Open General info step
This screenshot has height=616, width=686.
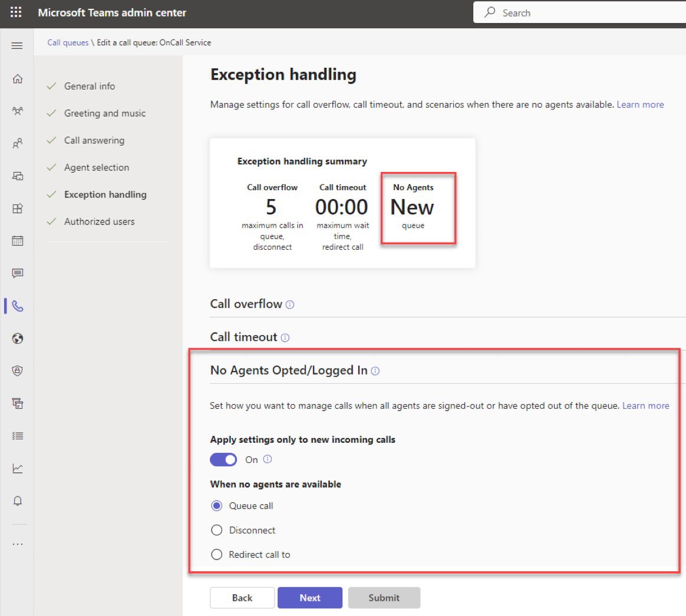tap(89, 86)
